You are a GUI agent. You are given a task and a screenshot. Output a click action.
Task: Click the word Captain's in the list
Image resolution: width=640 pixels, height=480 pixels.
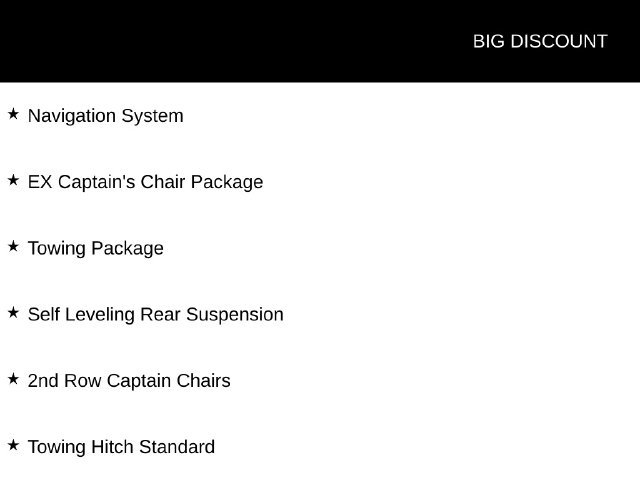click(x=96, y=182)
